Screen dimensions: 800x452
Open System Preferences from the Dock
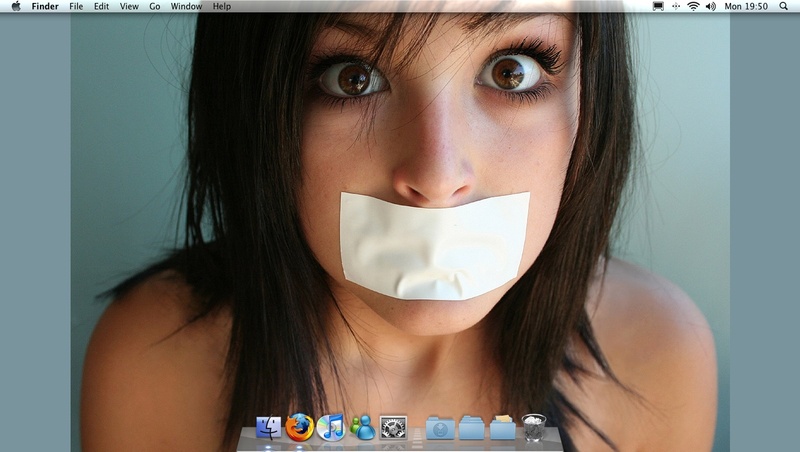pyautogui.click(x=393, y=428)
